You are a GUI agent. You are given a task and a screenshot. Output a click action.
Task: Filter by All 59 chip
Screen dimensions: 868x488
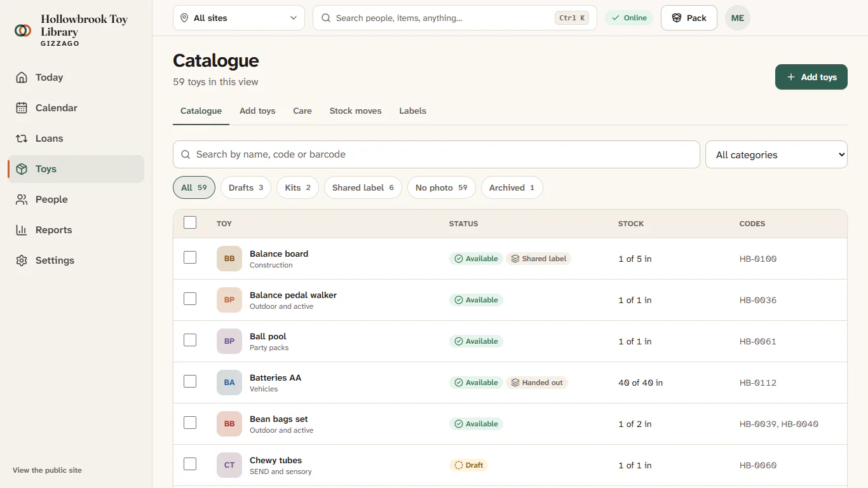194,187
